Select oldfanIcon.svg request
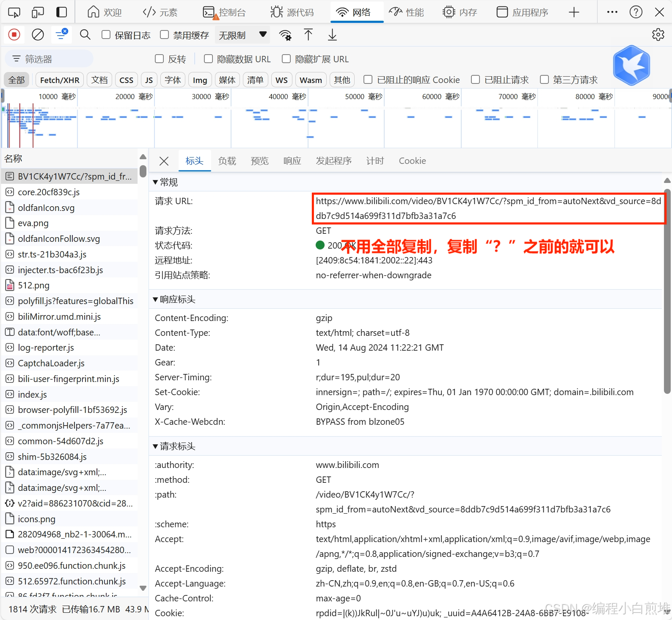 coord(70,208)
